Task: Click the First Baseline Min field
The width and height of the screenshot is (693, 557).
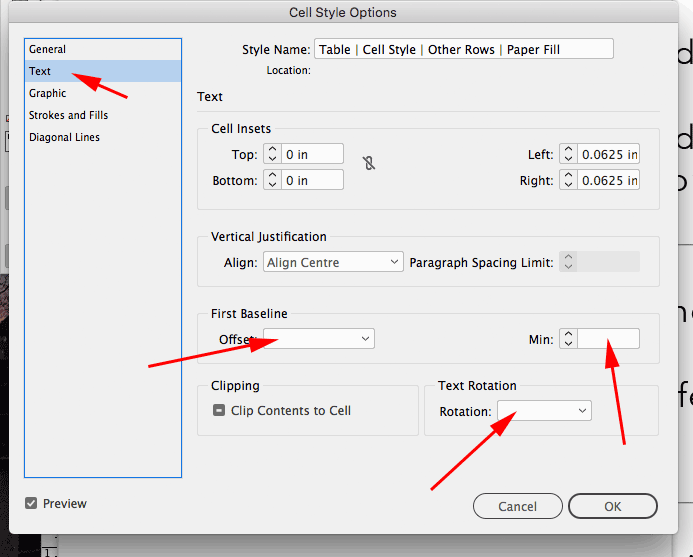Action: [608, 339]
